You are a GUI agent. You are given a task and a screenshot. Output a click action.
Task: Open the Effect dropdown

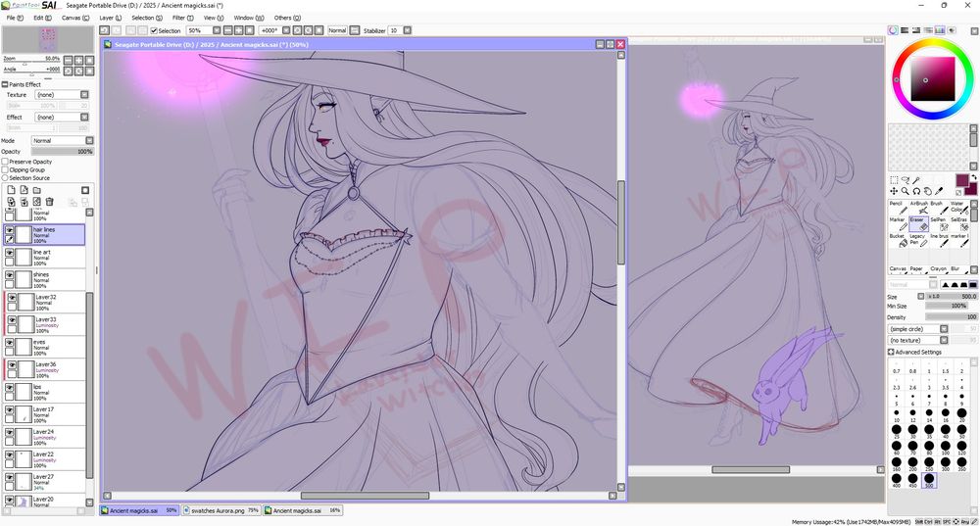click(x=62, y=118)
